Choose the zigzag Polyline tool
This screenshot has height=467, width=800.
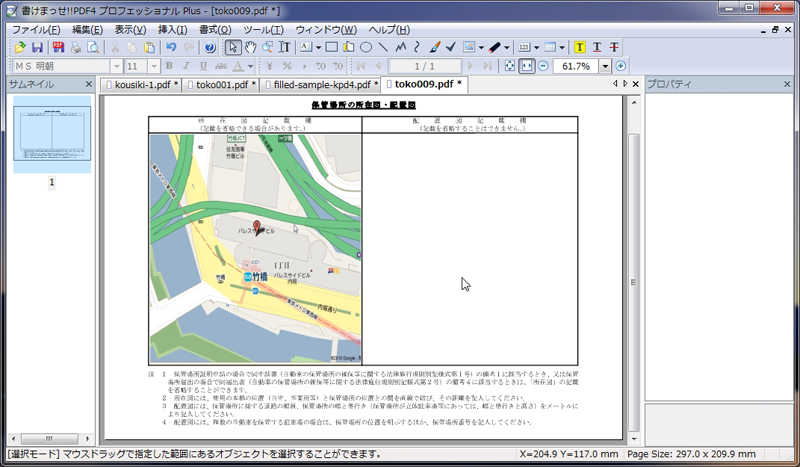(401, 47)
